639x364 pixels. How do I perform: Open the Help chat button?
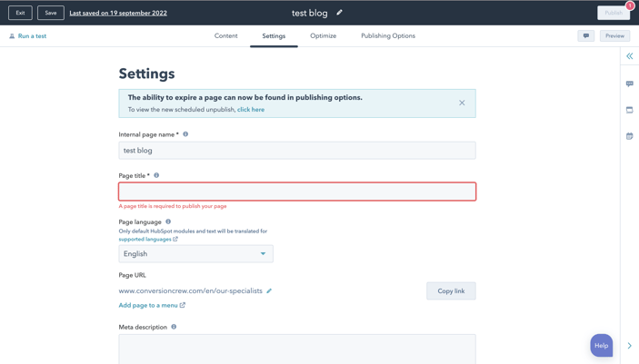click(x=601, y=345)
